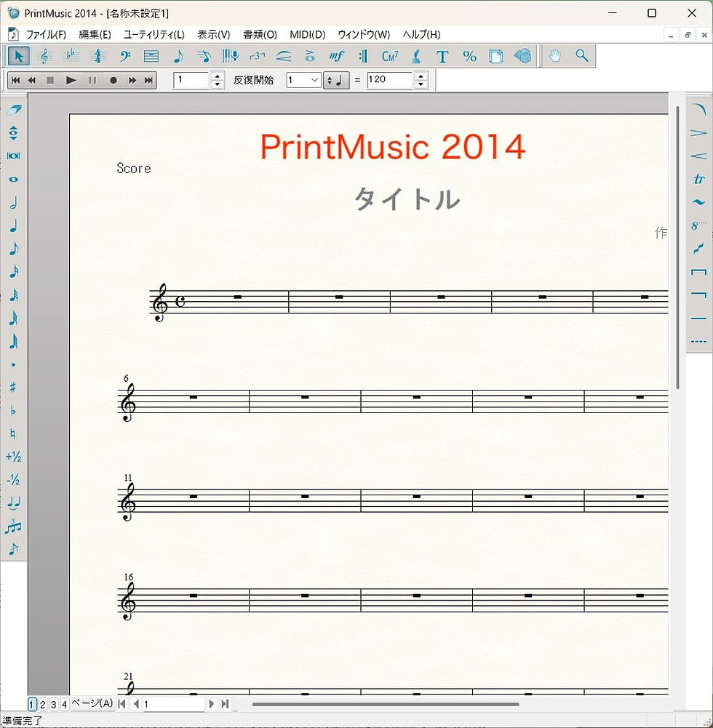Select the Resize (%) tool

[x=469, y=56]
